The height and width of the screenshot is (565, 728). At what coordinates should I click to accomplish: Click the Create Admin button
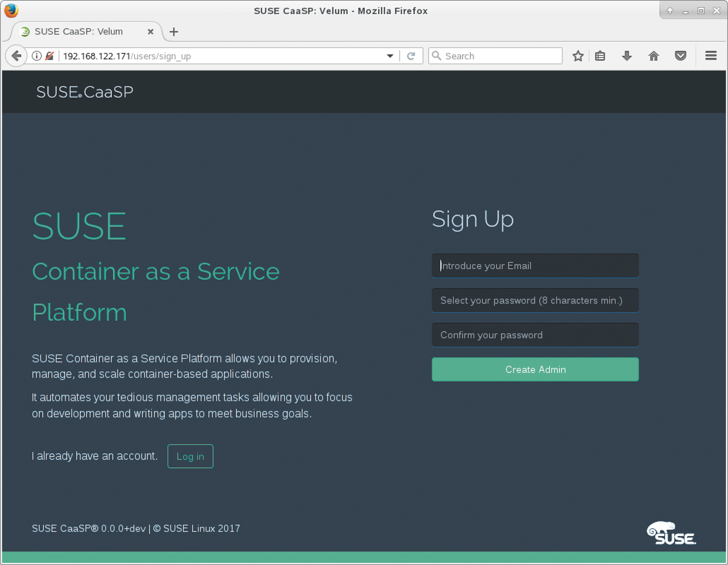[535, 369]
